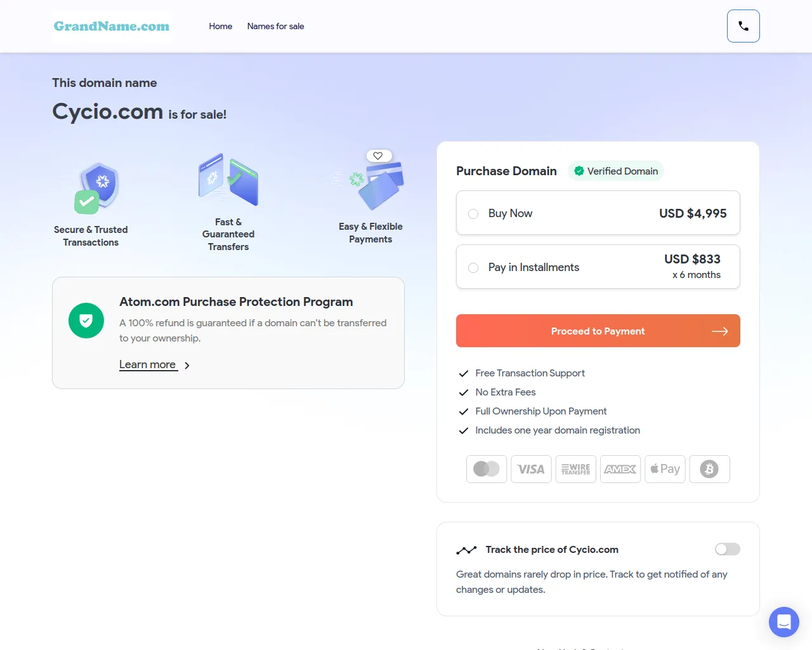This screenshot has width=812, height=650.
Task: Click the Mastercard payment icon
Action: point(487,469)
